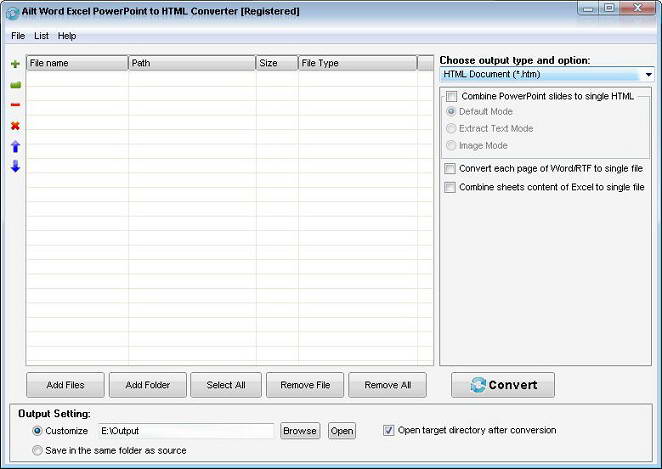This screenshot has width=662, height=469.
Task: Click the Path column header
Action: click(192, 63)
